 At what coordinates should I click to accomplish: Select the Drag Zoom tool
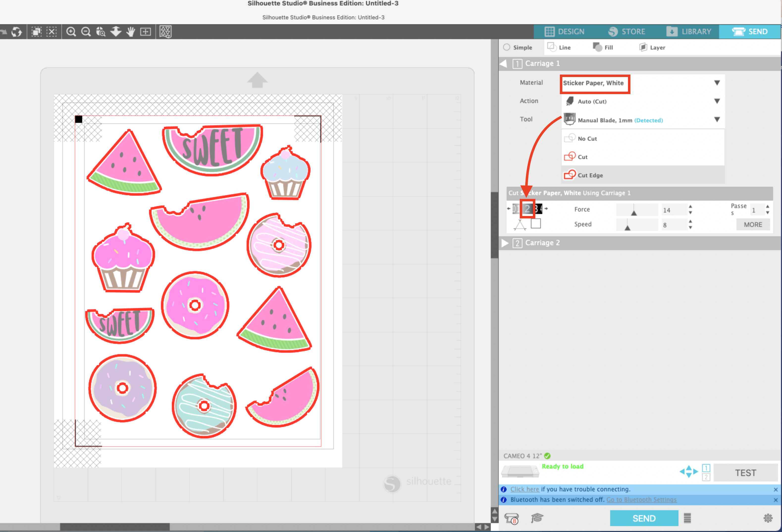click(101, 32)
